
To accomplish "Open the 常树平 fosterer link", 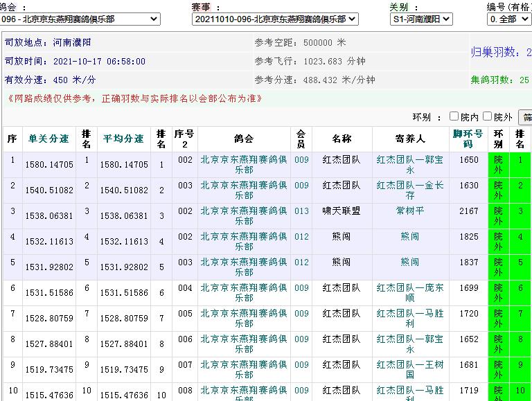I will tap(410, 211).
